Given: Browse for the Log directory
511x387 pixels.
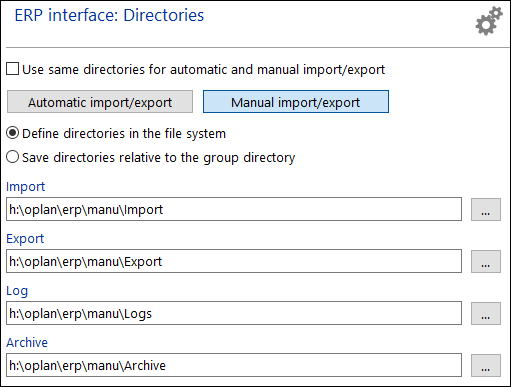Looking at the screenshot, I should pos(486,313).
